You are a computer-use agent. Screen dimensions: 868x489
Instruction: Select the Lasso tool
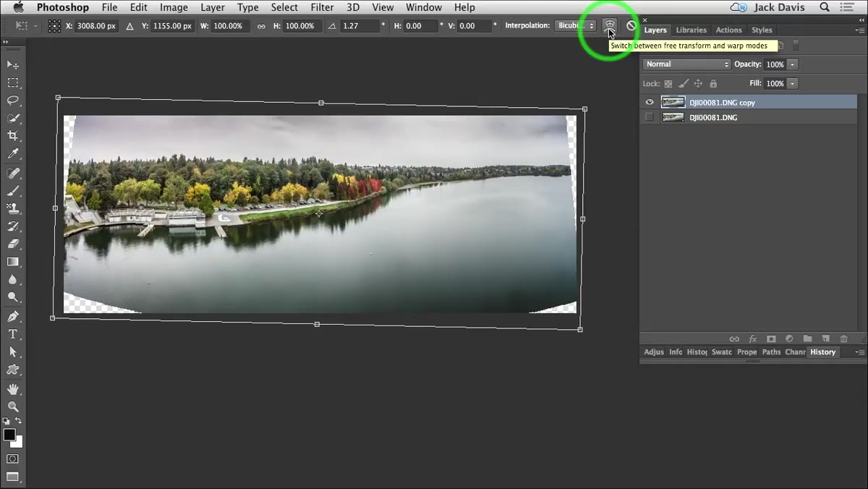(x=13, y=101)
